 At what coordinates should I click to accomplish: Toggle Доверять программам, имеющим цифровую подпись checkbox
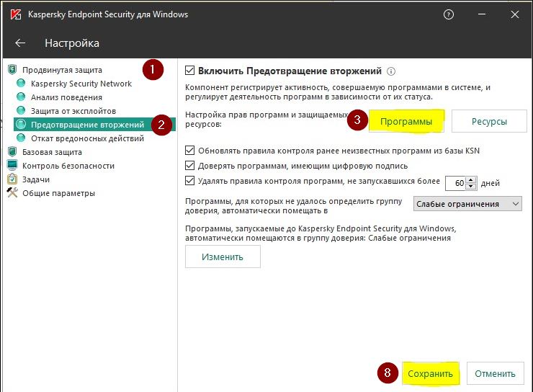(189, 166)
